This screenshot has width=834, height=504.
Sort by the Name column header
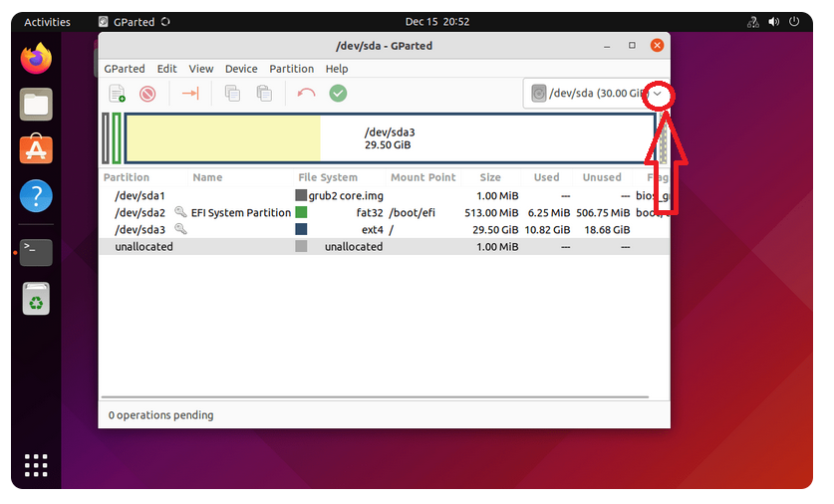pyautogui.click(x=207, y=177)
